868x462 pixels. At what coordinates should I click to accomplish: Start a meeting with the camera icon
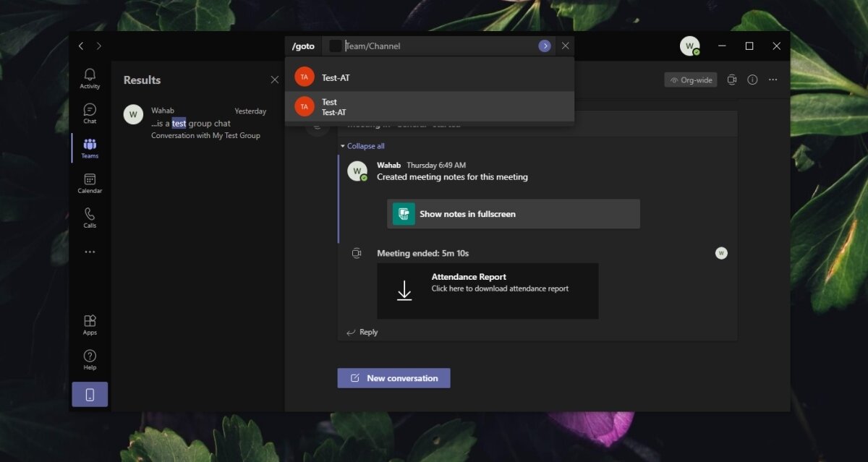coord(731,80)
